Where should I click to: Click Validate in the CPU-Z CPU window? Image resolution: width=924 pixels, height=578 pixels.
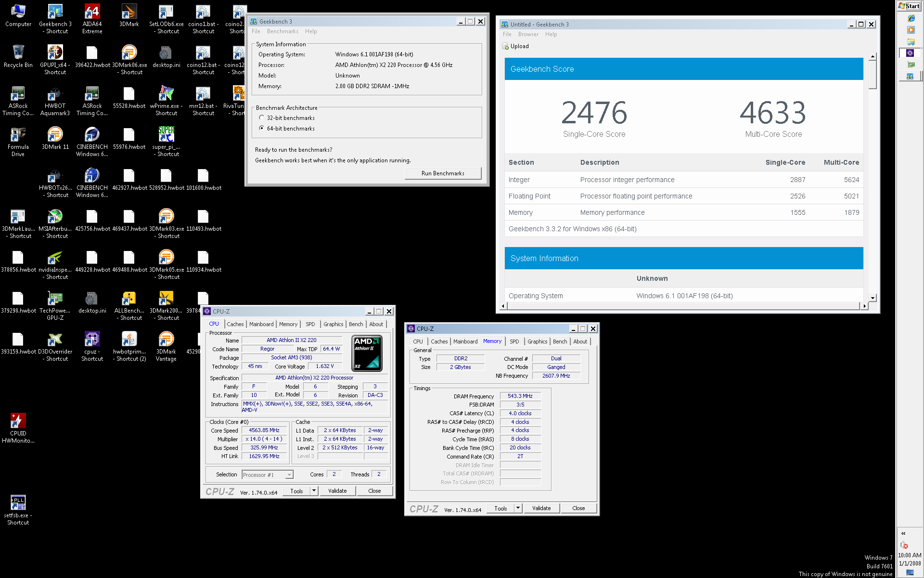pos(337,491)
